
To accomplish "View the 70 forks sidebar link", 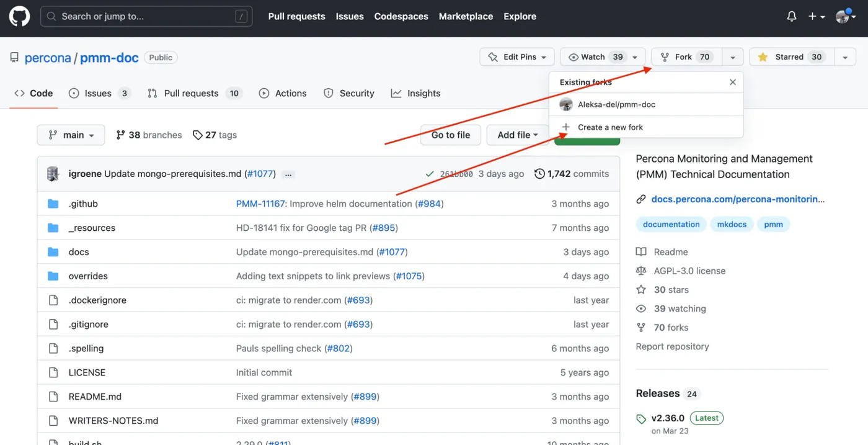I will (662, 328).
